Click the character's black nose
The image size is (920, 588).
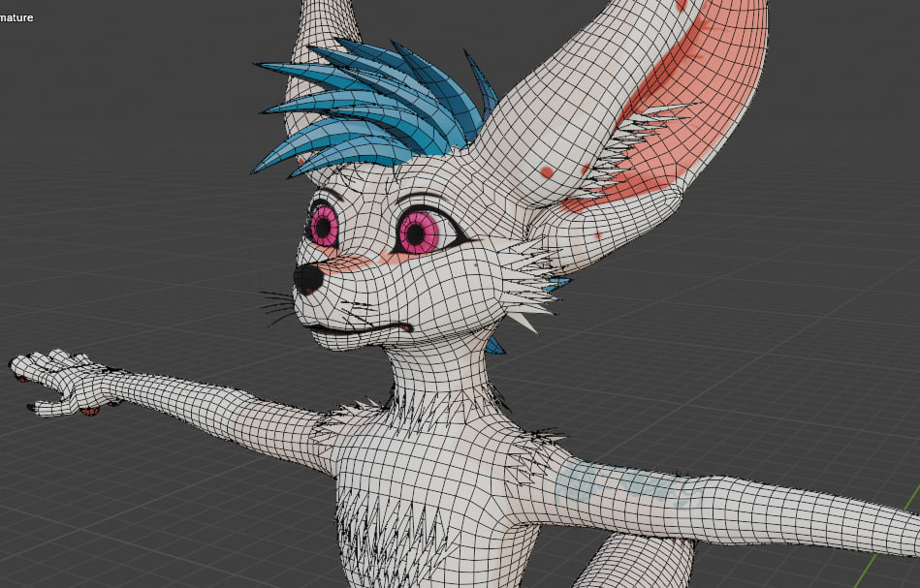click(310, 277)
